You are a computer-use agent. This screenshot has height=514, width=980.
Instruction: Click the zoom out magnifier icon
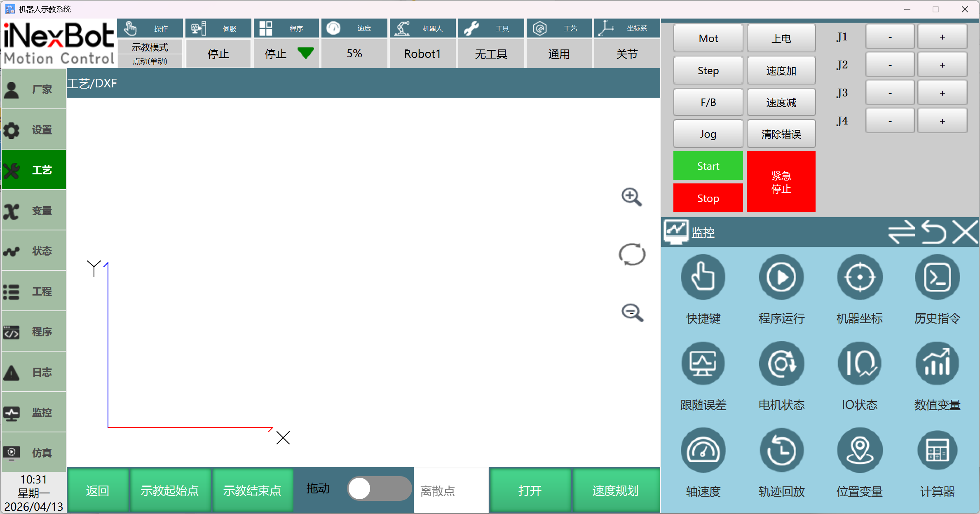632,313
